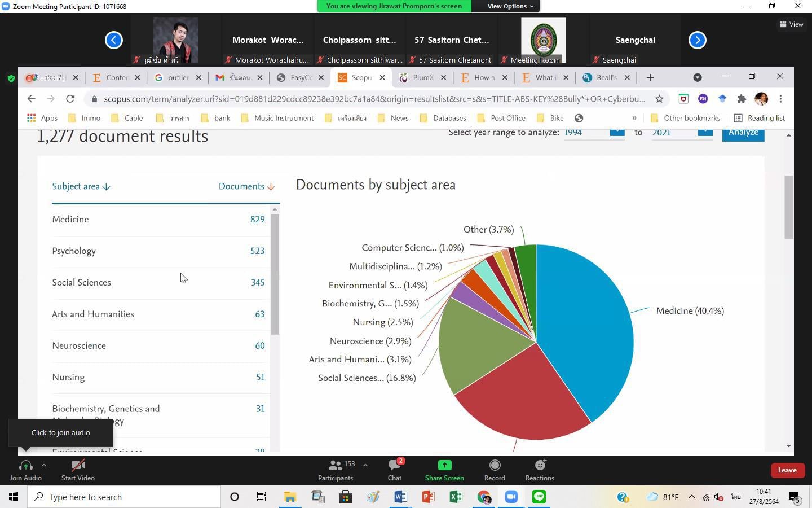Expand the Participants options caret
The width and height of the screenshot is (812, 508).
click(365, 465)
